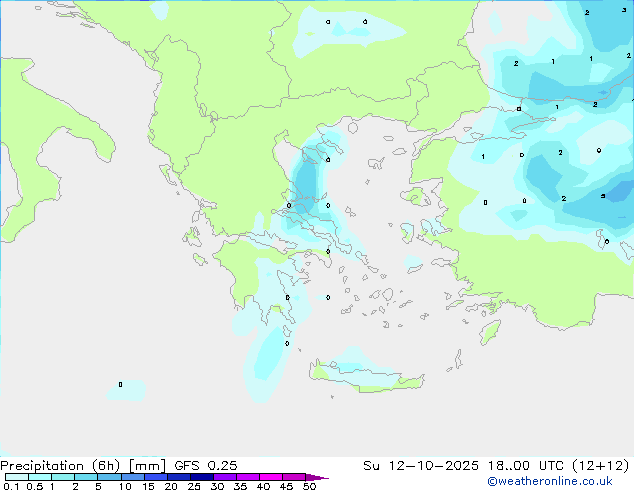Select the magenta swatch for 40 to 45 mm

(x=271, y=477)
